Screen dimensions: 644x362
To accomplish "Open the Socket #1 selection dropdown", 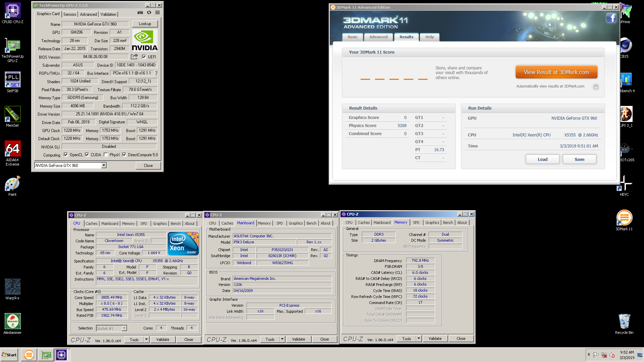I will tap(124, 328).
